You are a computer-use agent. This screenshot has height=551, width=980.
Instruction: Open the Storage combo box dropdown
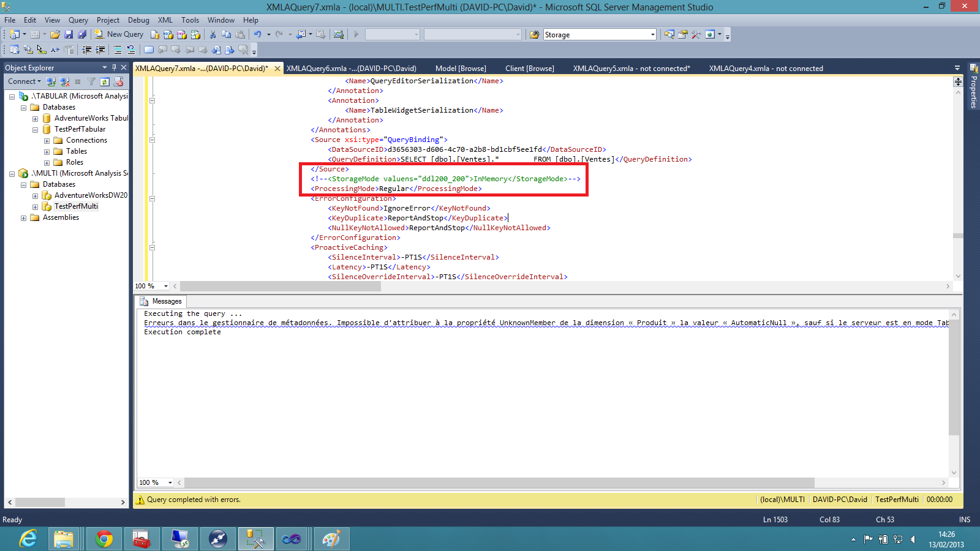[652, 35]
